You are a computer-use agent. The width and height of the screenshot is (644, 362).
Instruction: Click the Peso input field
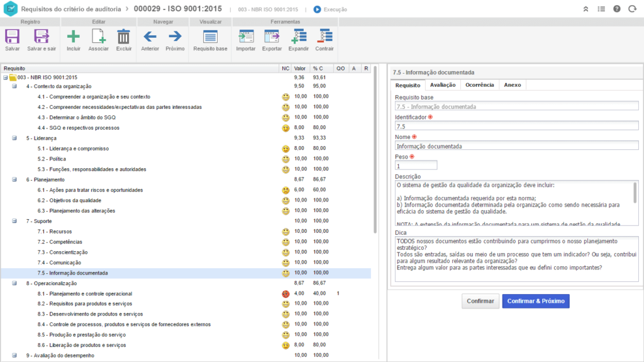(416, 166)
